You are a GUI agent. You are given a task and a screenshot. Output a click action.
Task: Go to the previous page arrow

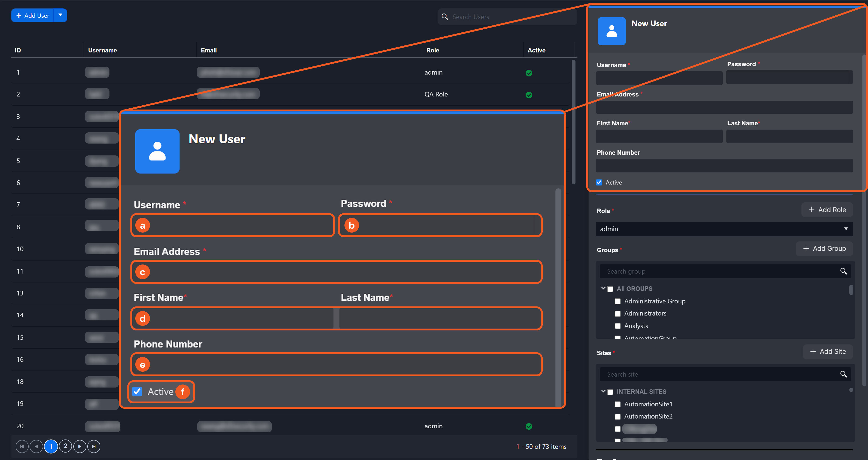36,446
